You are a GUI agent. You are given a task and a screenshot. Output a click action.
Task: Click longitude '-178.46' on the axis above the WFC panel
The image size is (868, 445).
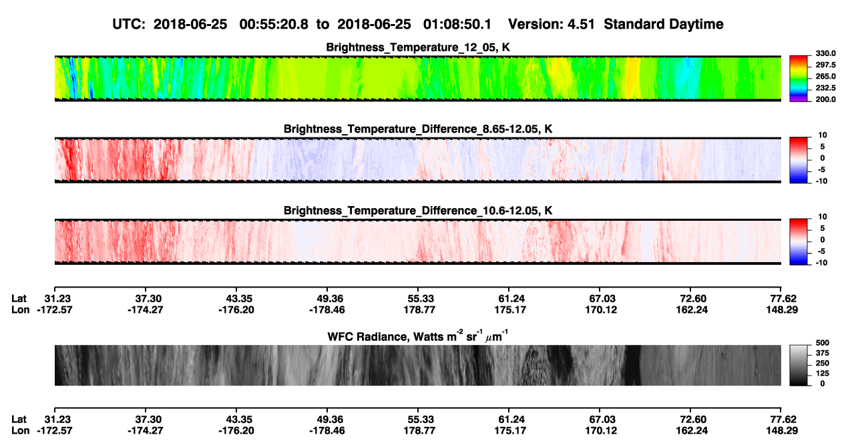327,310
